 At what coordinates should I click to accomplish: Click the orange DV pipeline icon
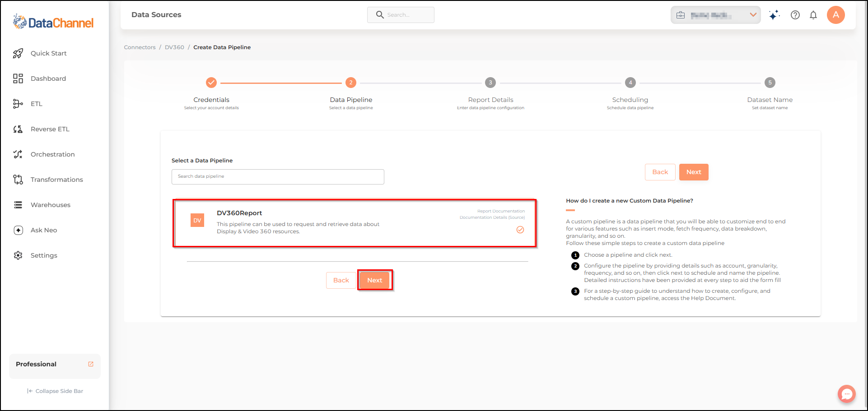[197, 220]
